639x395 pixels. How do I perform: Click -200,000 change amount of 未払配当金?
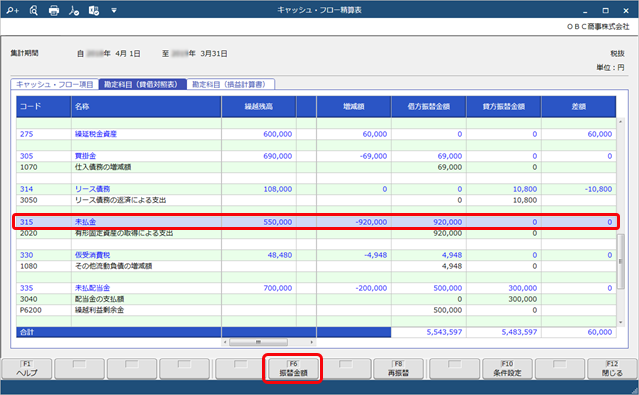coord(371,288)
